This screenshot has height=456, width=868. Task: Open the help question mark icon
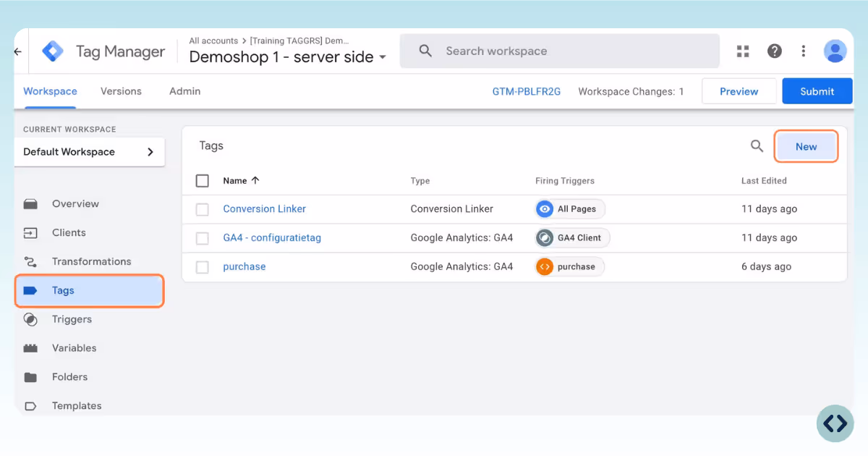pos(775,51)
